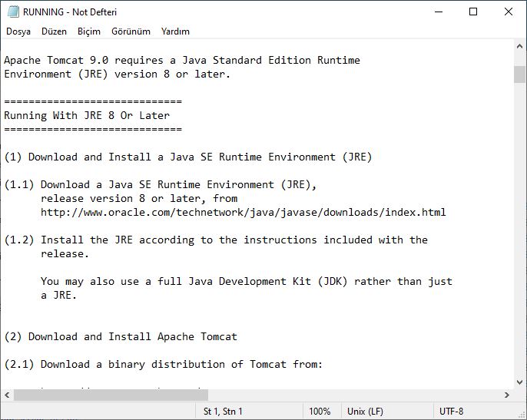Screen dimensions: 527x420
Task: Open the Dosya menu
Action: 18,31
